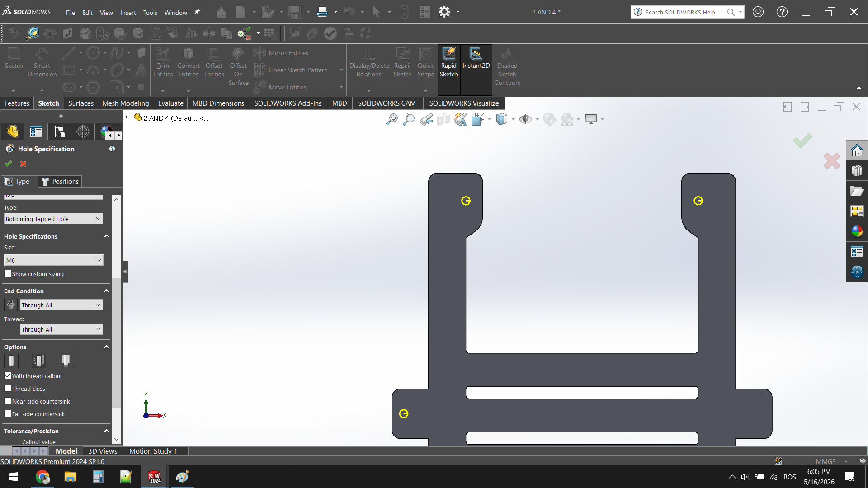Viewport: 868px width, 488px height.
Task: Expand the 2 AND 4 flyout tree
Action: click(127, 117)
